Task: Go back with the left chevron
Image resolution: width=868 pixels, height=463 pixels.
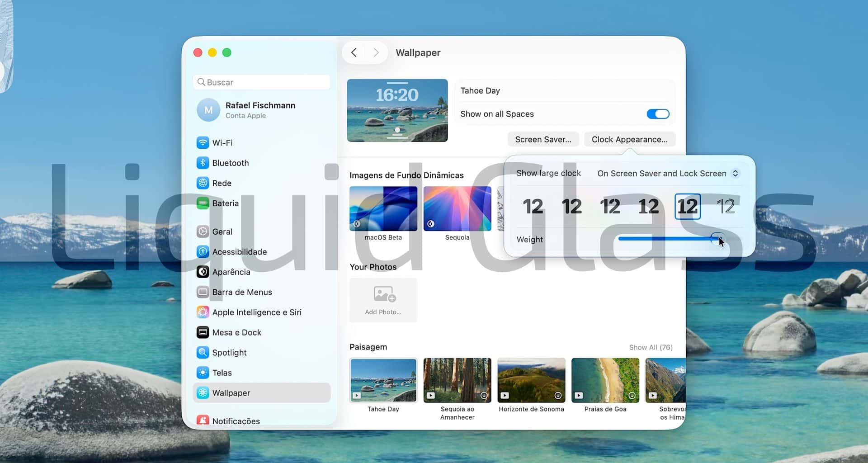Action: [354, 52]
